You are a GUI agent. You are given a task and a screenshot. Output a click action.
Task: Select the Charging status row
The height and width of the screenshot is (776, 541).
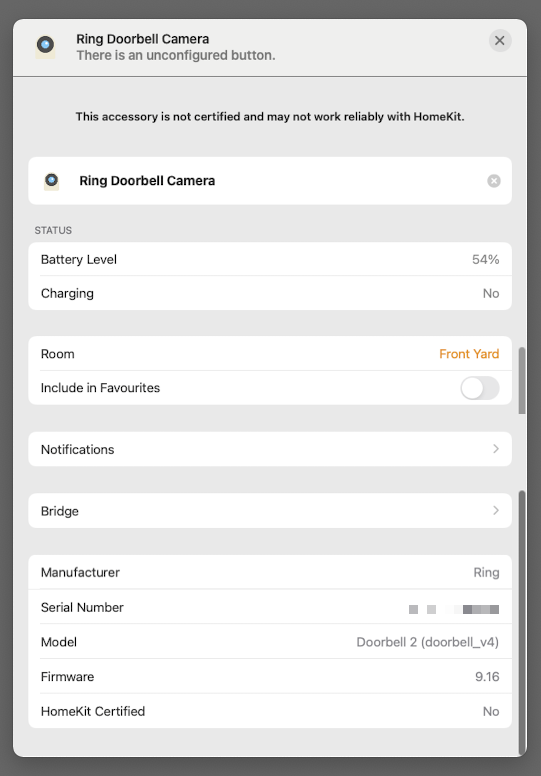tap(270, 293)
